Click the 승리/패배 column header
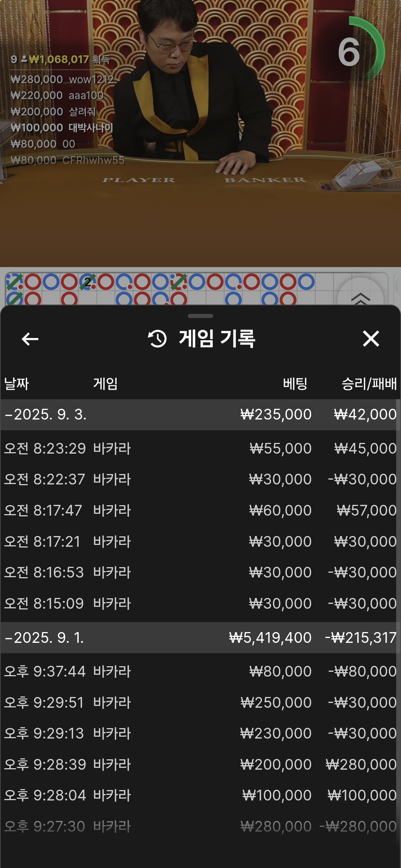Image resolution: width=401 pixels, height=868 pixels. [369, 384]
